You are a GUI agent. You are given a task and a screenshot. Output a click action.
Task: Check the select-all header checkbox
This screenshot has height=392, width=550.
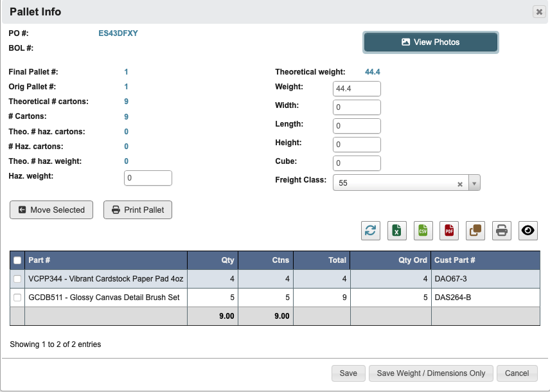[x=17, y=260]
